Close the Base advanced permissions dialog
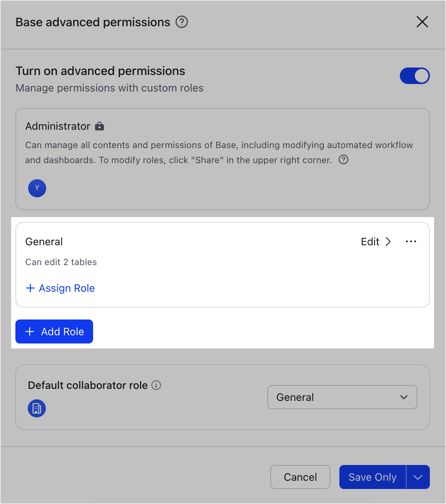The width and height of the screenshot is (446, 504). coord(422,22)
